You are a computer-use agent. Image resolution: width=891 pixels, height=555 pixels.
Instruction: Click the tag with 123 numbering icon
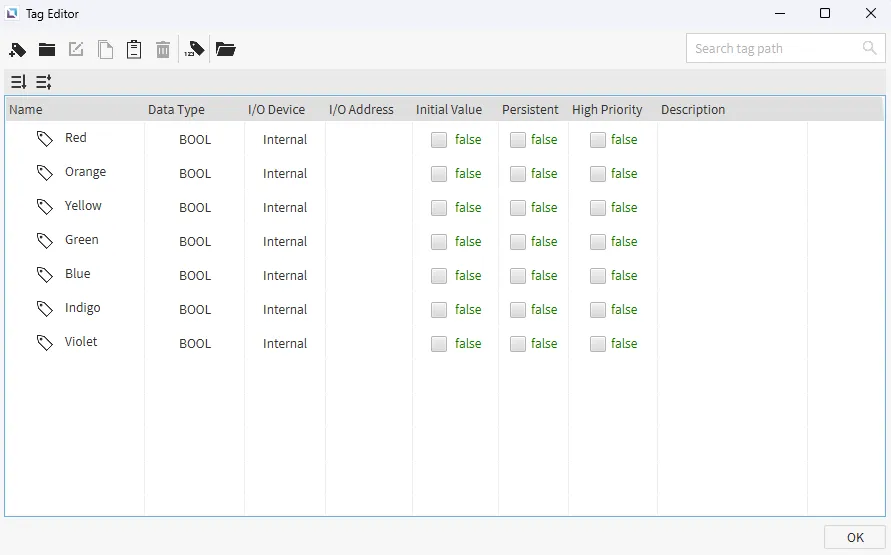(x=195, y=49)
